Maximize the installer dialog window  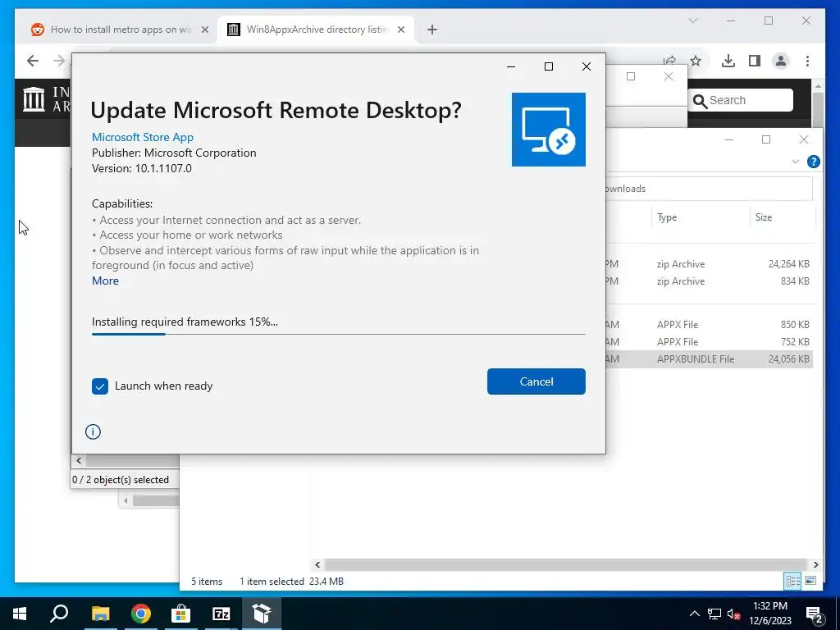coord(549,66)
